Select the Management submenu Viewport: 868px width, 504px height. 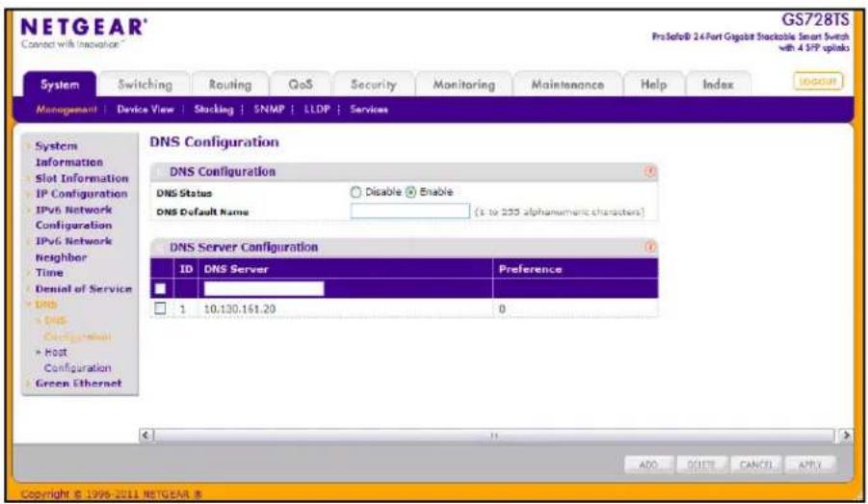click(x=66, y=109)
